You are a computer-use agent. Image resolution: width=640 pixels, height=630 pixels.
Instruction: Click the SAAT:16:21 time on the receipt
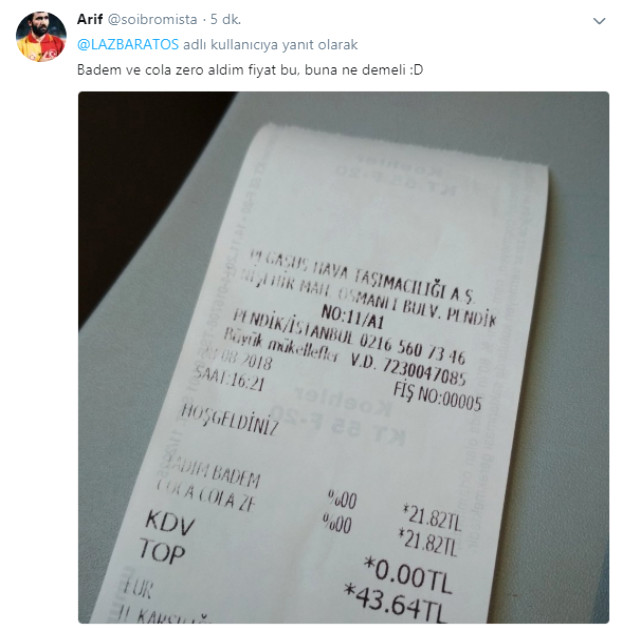(x=230, y=378)
